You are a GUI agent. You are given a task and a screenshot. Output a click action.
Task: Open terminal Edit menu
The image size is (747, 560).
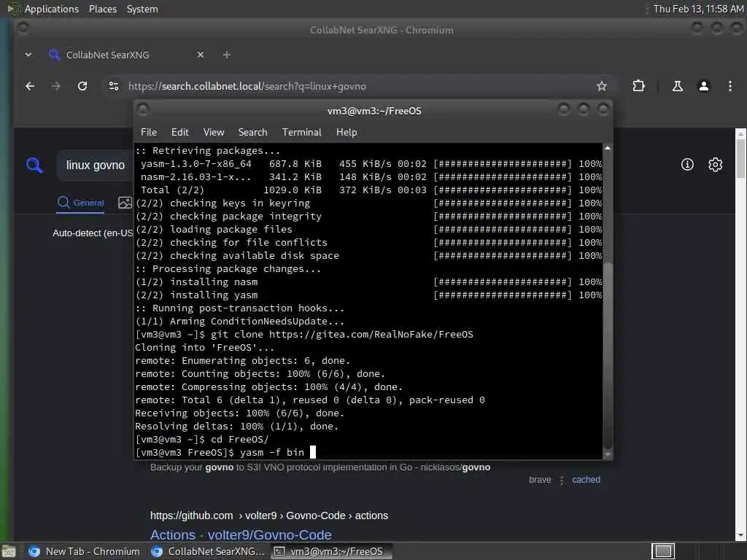[180, 133]
